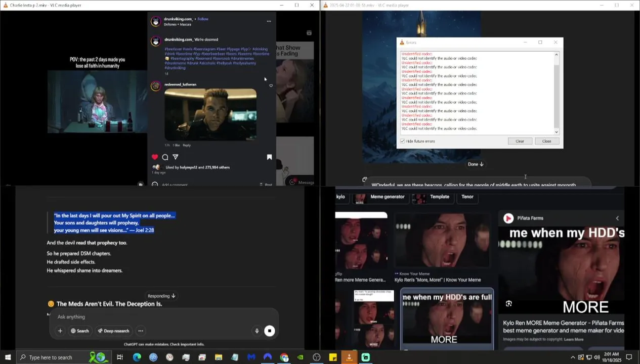Click the Piñata Farms logo icon
Screen dimensions: 640x364
tap(508, 218)
